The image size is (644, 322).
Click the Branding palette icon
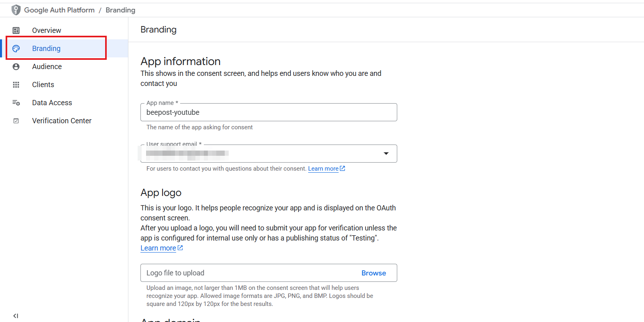(16, 49)
